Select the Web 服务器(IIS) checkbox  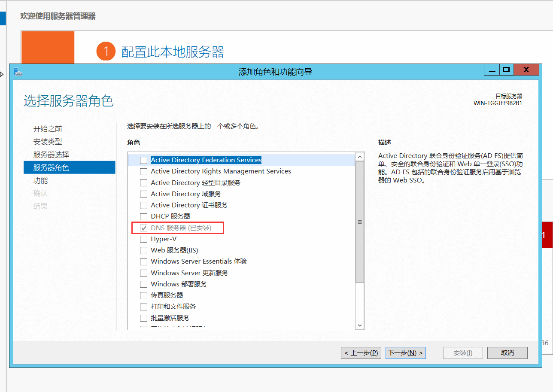143,250
